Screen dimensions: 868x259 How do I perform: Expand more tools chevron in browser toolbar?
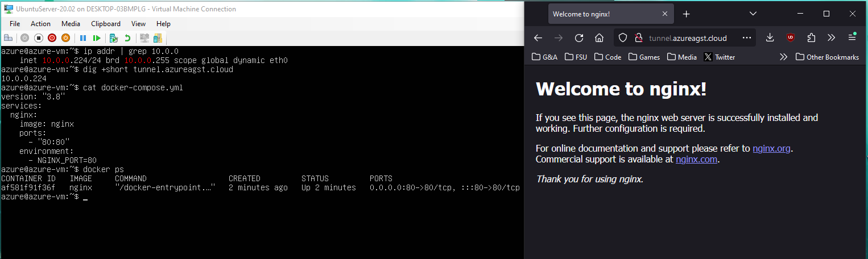tap(831, 38)
